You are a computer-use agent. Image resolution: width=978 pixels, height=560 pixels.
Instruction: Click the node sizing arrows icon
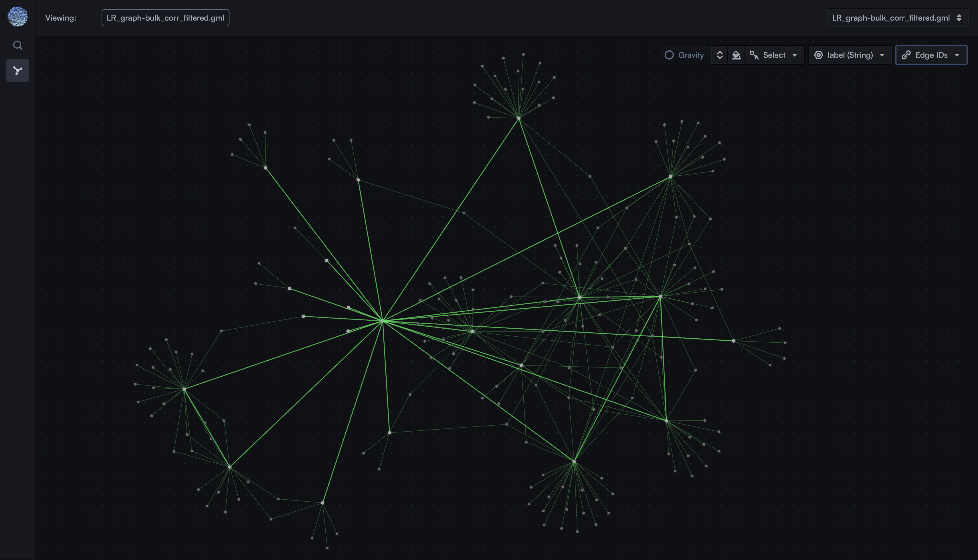719,55
